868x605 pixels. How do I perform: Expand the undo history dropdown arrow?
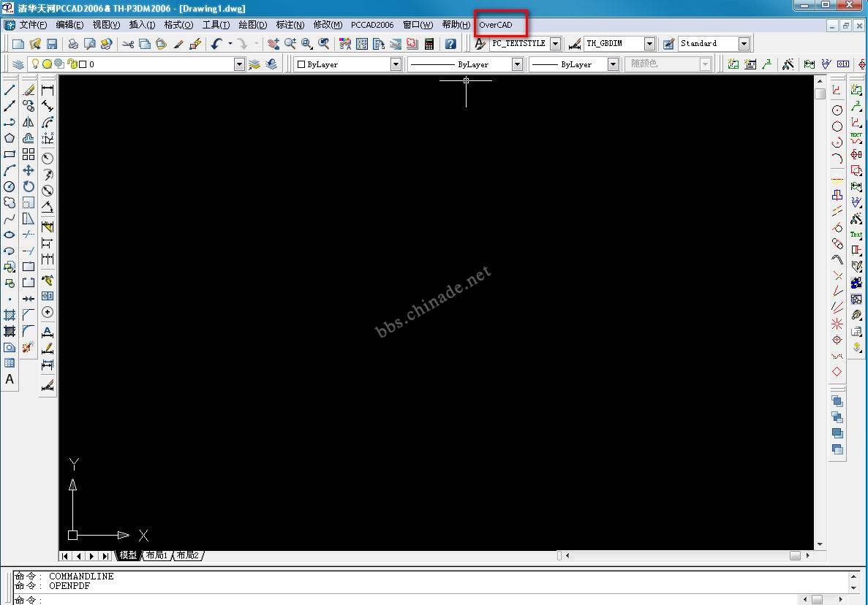[230, 44]
